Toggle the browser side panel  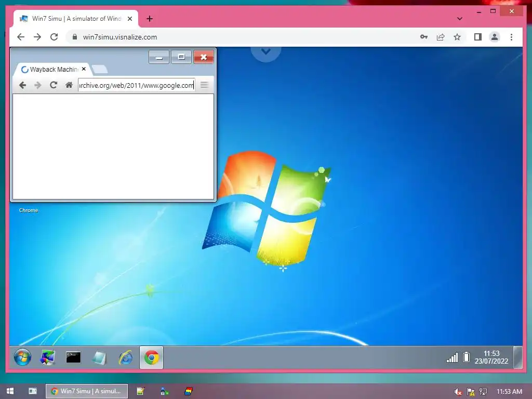click(478, 37)
